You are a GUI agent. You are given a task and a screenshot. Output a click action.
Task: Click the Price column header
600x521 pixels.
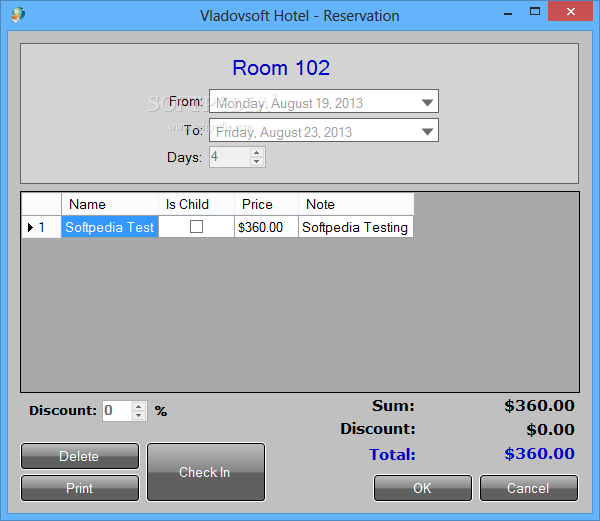click(x=266, y=204)
